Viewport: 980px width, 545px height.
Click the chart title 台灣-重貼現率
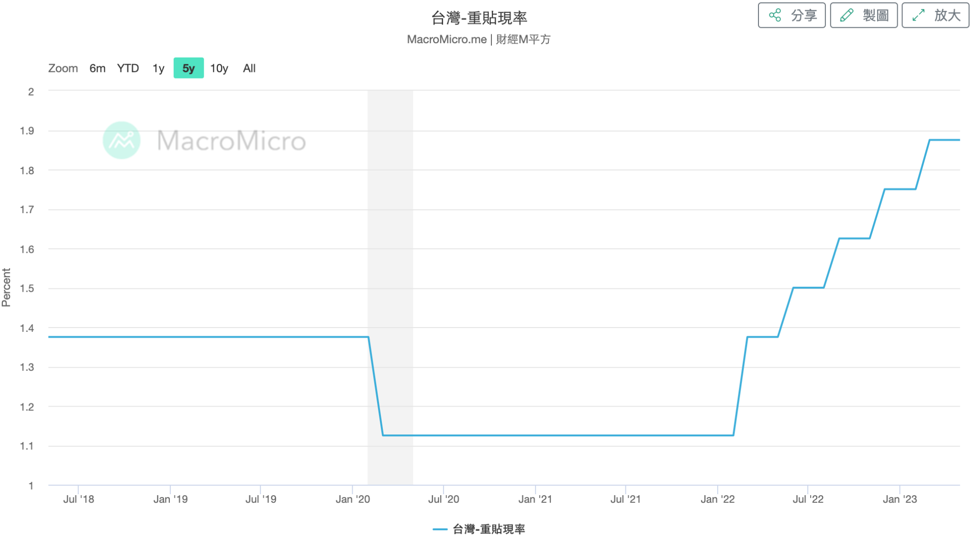pyautogui.click(x=479, y=18)
